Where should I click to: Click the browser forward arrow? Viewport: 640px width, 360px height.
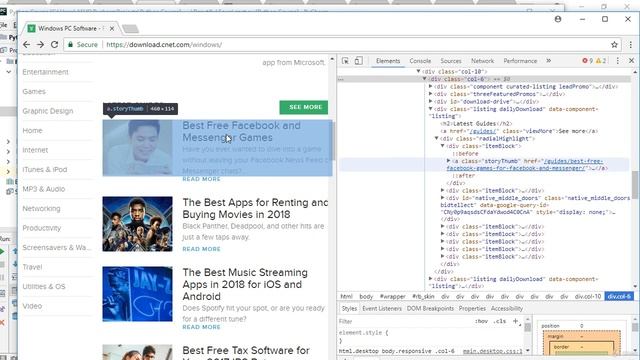point(40,44)
